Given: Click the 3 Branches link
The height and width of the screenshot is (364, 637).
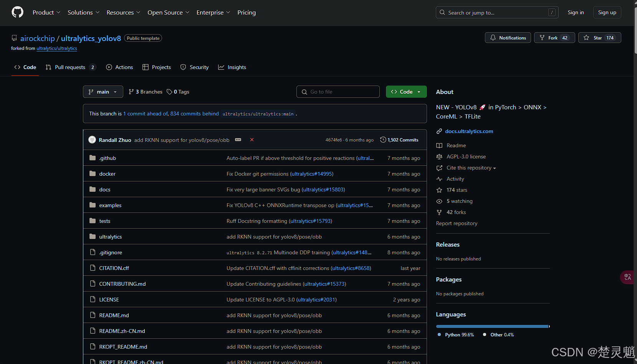Looking at the screenshot, I should tap(146, 92).
